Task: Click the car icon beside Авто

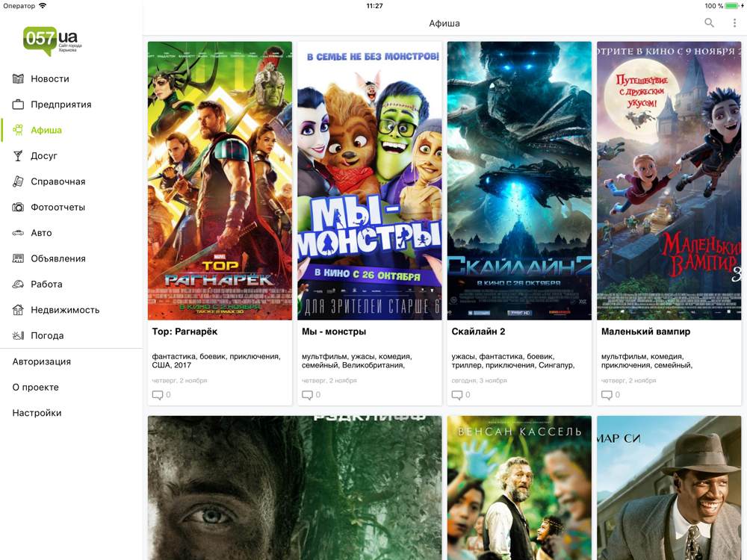Action: click(x=18, y=233)
